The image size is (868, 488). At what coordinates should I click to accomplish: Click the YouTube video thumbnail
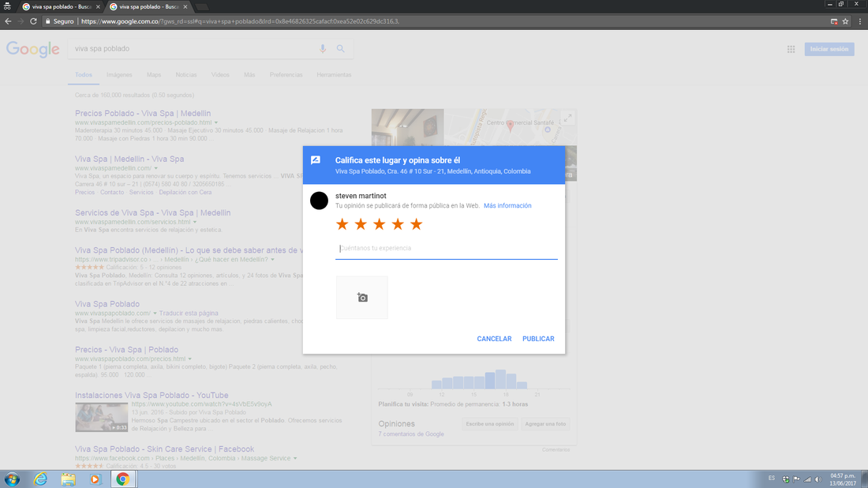(x=101, y=417)
